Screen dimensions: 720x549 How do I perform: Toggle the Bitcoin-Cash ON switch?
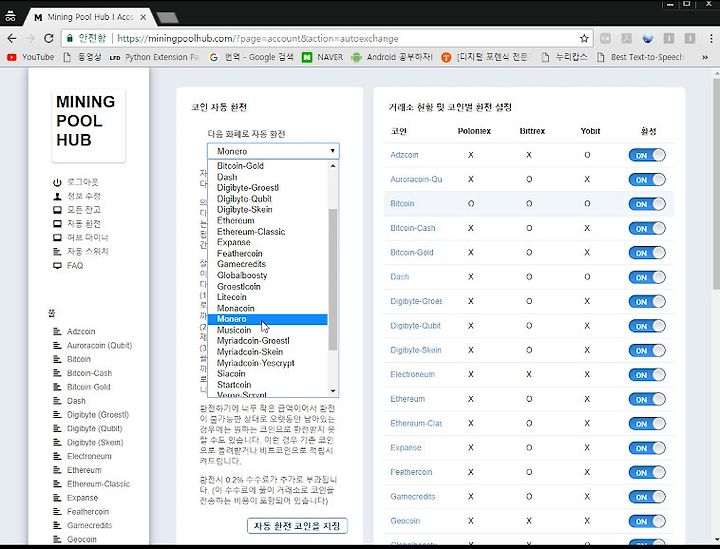click(x=647, y=228)
